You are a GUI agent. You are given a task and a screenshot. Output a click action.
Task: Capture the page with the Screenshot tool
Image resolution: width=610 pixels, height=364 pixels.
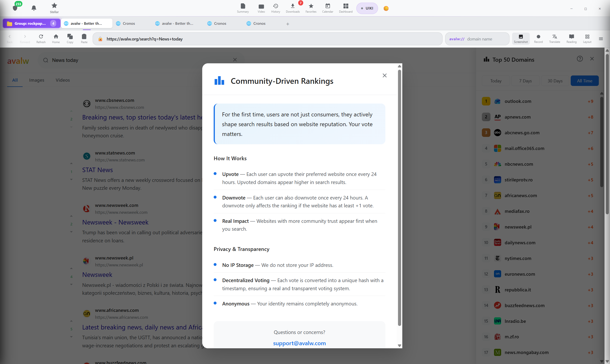click(521, 39)
